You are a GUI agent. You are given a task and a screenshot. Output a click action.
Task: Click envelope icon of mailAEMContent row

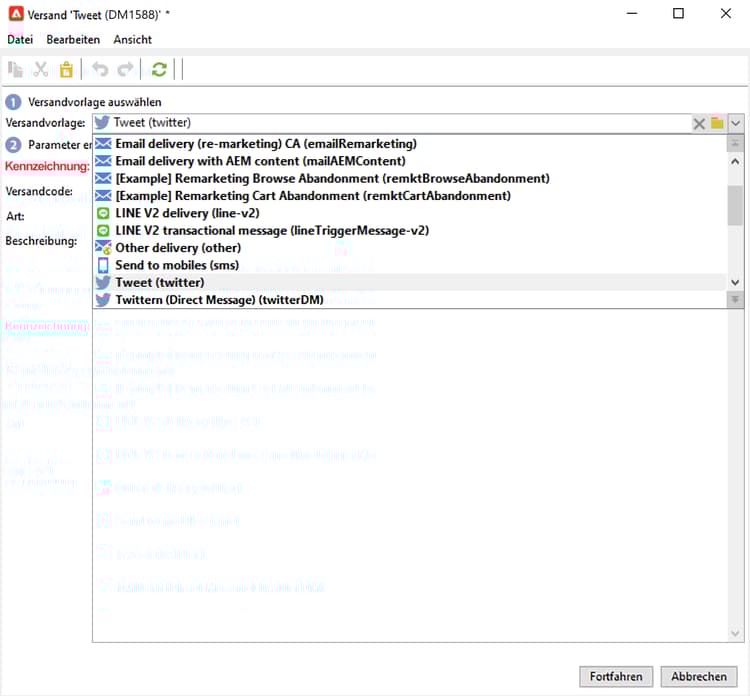[x=103, y=161]
